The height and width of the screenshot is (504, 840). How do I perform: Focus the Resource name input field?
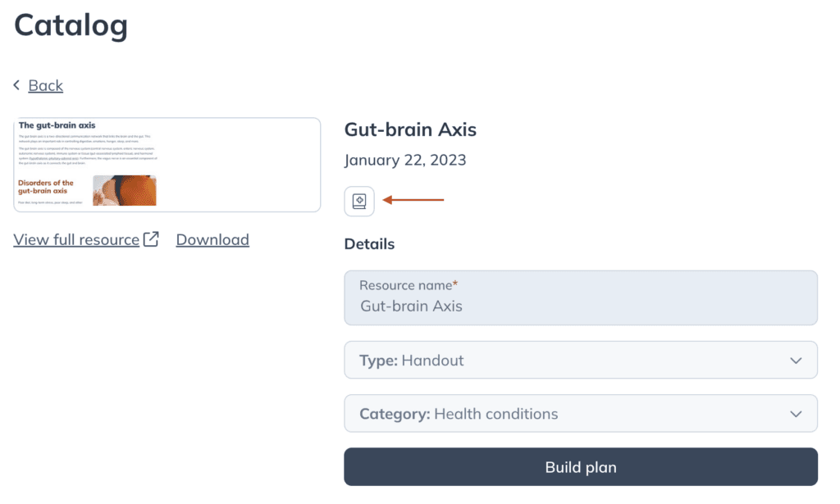[581, 297]
